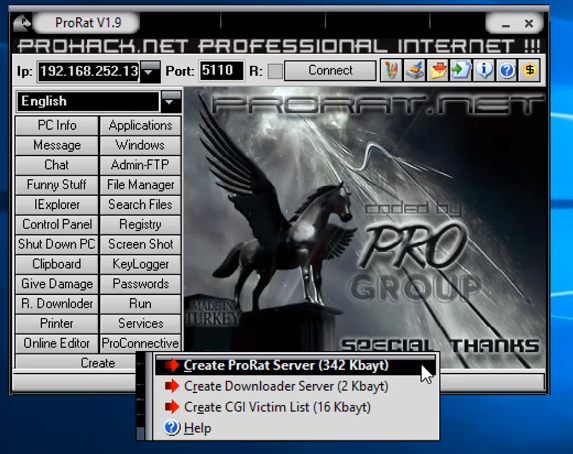Click the horse logo in title bar
Image resolution: width=573 pixels, height=454 pixels.
pyautogui.click(x=22, y=23)
